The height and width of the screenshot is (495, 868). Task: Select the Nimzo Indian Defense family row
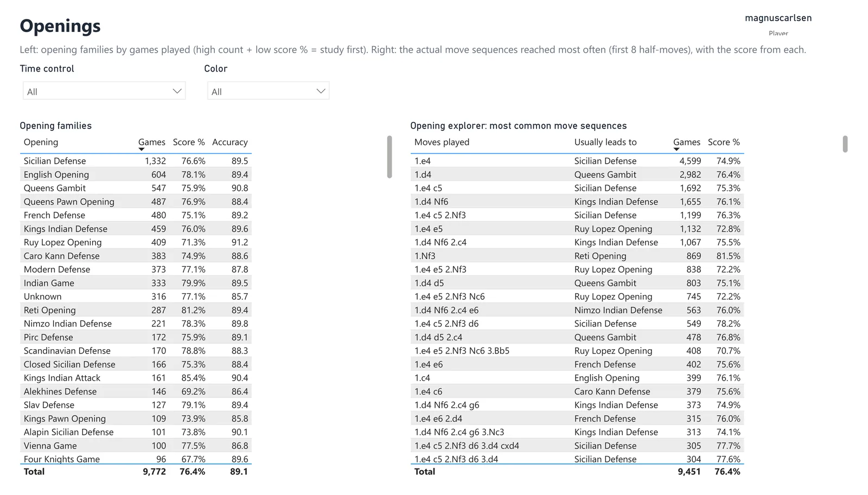click(x=136, y=324)
